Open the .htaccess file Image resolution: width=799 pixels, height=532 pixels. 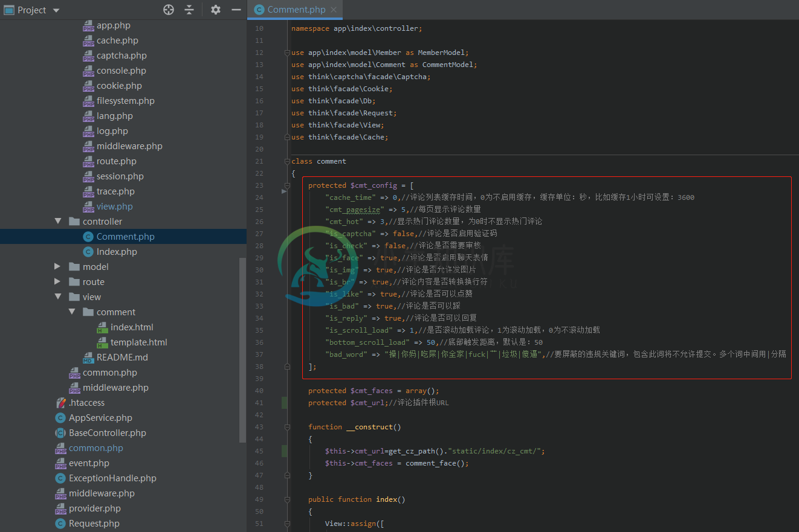pyautogui.click(x=86, y=403)
